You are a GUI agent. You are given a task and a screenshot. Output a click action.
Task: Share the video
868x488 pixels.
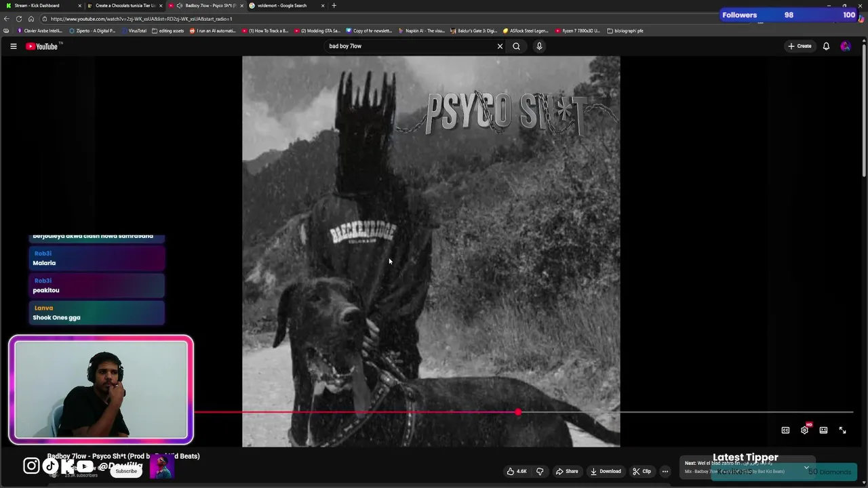click(x=567, y=471)
